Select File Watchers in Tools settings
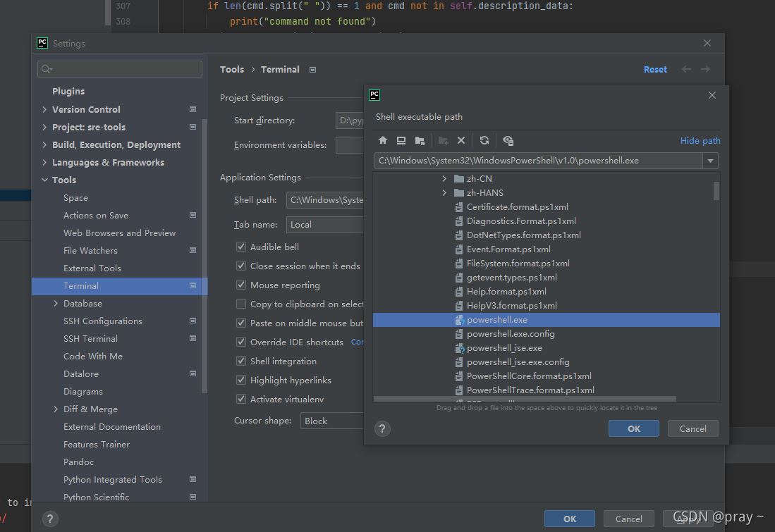Image resolution: width=775 pixels, height=532 pixels. tap(90, 250)
